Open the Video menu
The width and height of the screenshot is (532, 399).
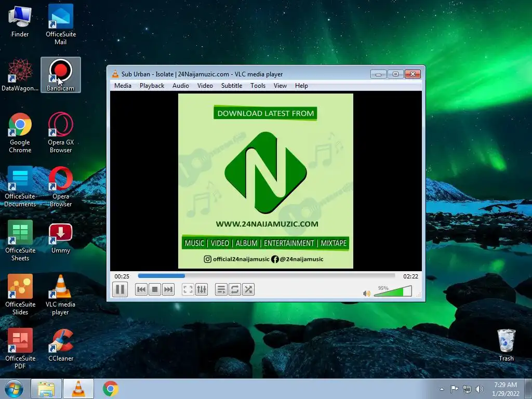pos(205,86)
